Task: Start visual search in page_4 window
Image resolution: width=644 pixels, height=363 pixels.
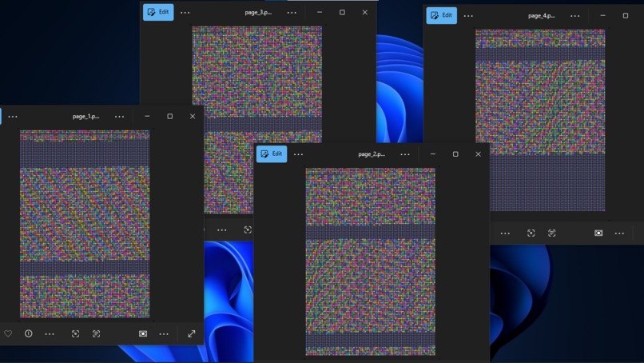Action: click(531, 233)
